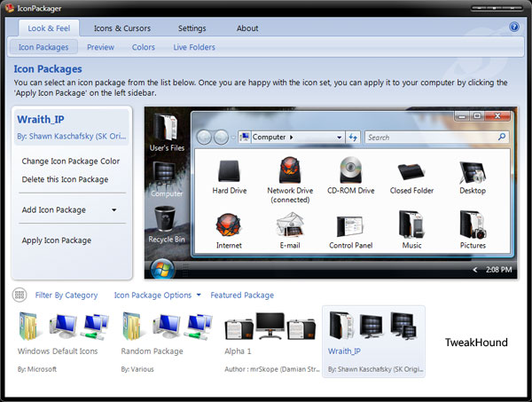Switch to the Preview sub-tab
532x402 pixels.
pos(100,47)
